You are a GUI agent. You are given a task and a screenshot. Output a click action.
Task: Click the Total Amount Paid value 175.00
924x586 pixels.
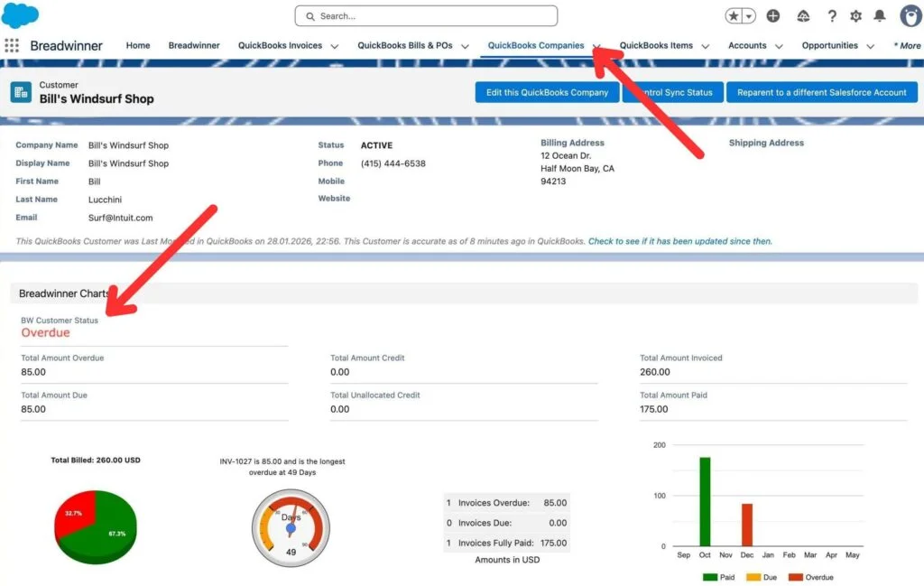(x=654, y=409)
